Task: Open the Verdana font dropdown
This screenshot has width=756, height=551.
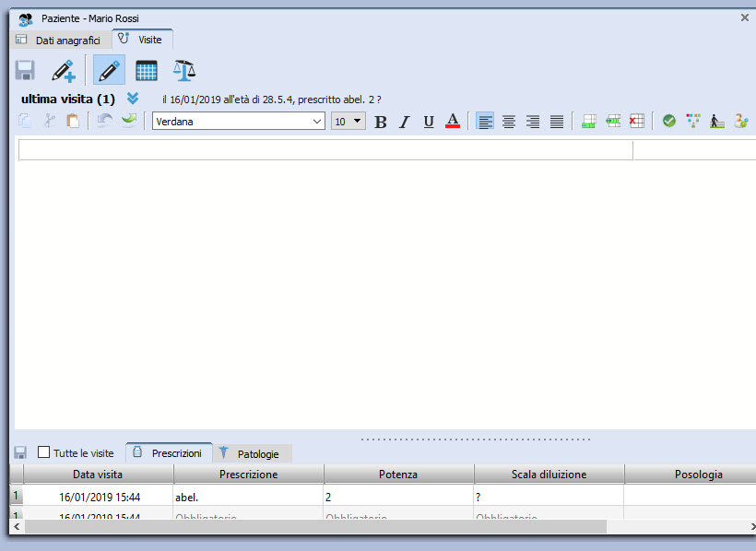Action: [x=317, y=122]
